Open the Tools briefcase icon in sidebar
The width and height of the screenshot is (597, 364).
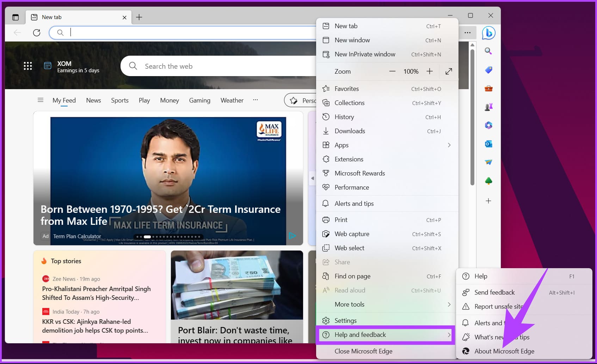pyautogui.click(x=488, y=88)
